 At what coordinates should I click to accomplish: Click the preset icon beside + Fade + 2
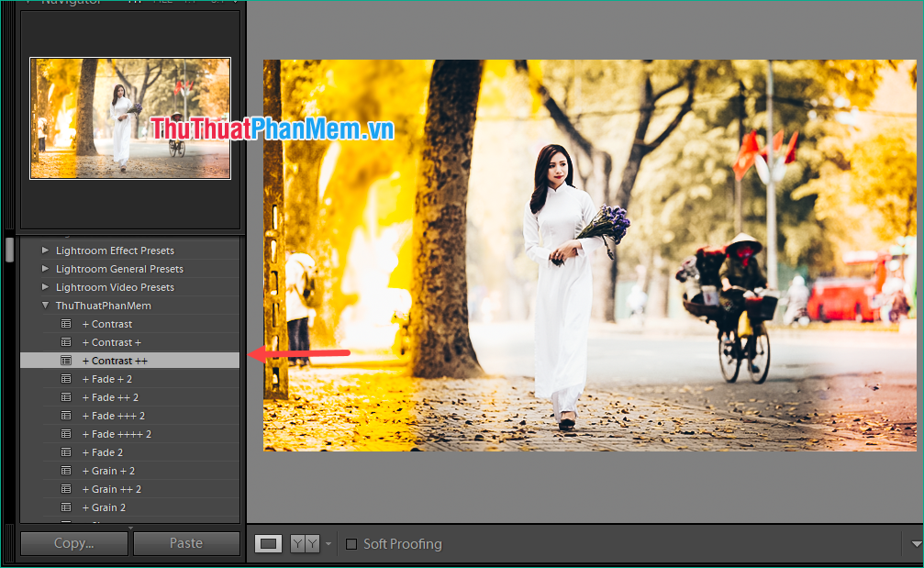point(65,378)
